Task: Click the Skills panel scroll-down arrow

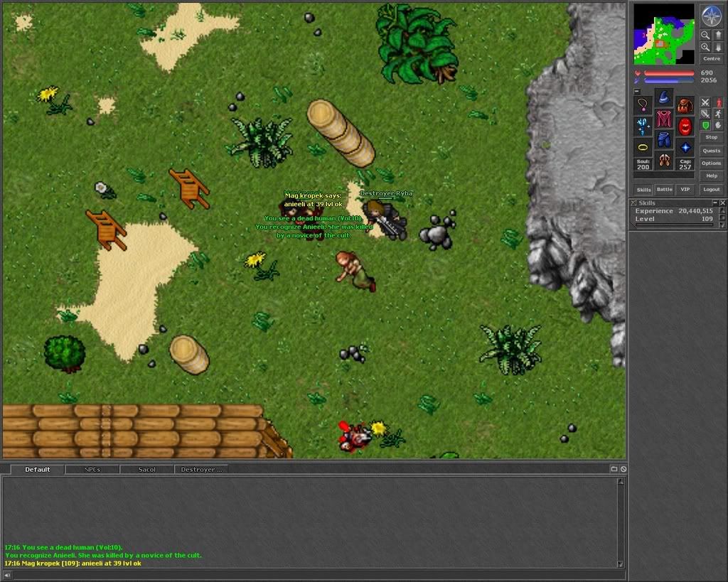Action: [722, 225]
